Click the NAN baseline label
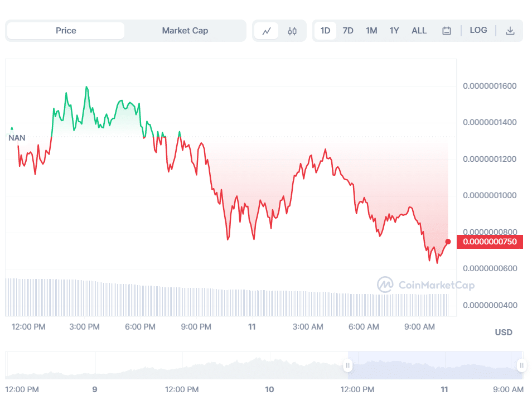 [17, 138]
